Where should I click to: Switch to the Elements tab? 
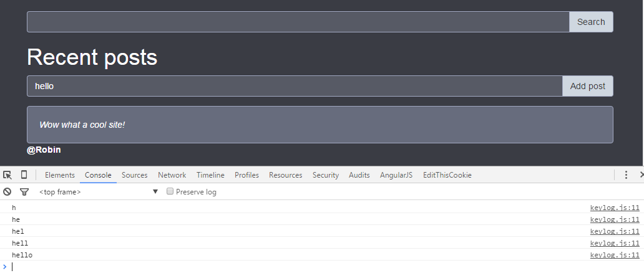pyautogui.click(x=60, y=175)
